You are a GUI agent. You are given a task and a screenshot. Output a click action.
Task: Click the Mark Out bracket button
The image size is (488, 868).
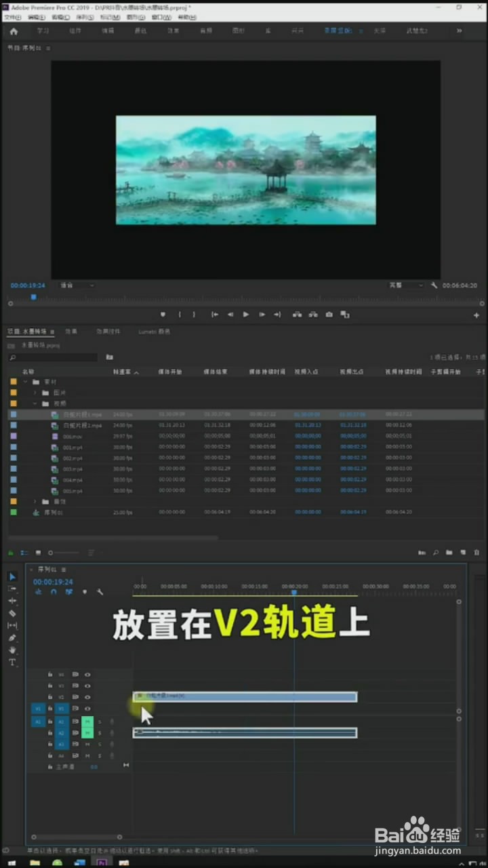pyautogui.click(x=194, y=315)
